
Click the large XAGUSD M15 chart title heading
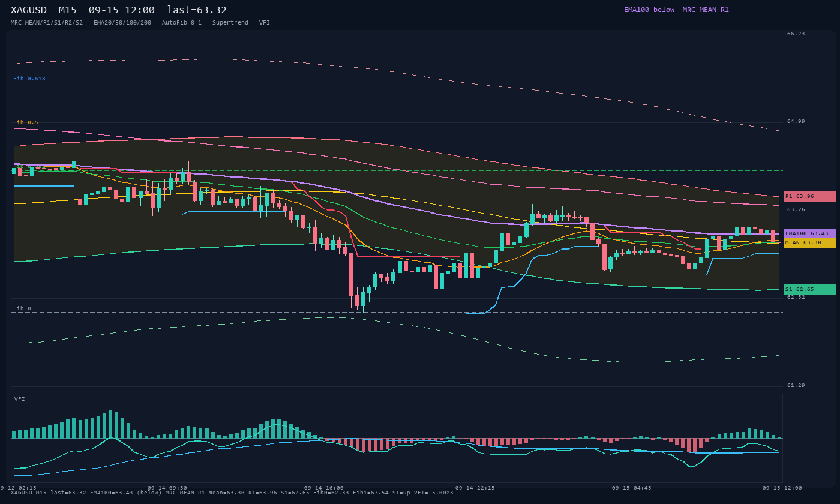click(x=119, y=10)
